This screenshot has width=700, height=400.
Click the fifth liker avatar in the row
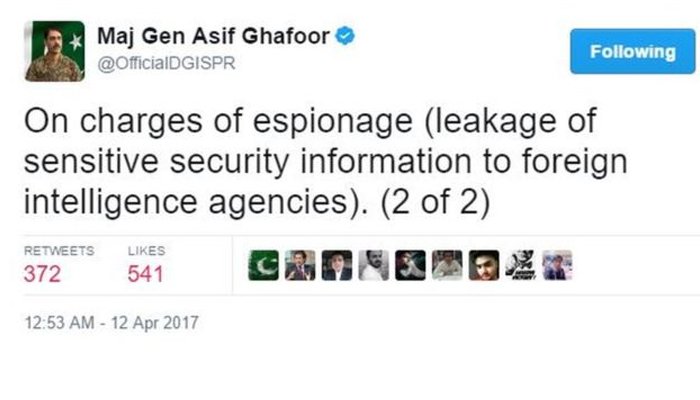410,265
